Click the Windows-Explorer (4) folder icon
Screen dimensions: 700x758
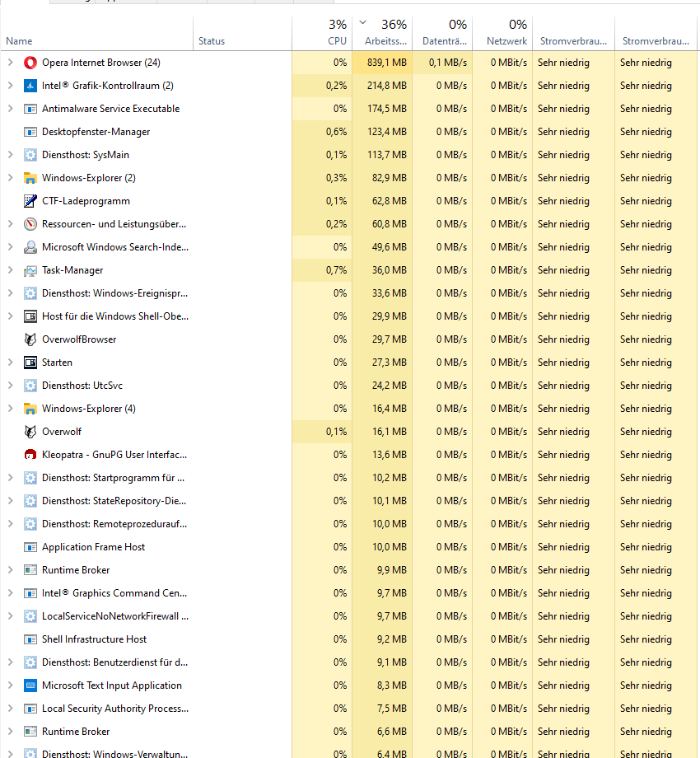(30, 409)
